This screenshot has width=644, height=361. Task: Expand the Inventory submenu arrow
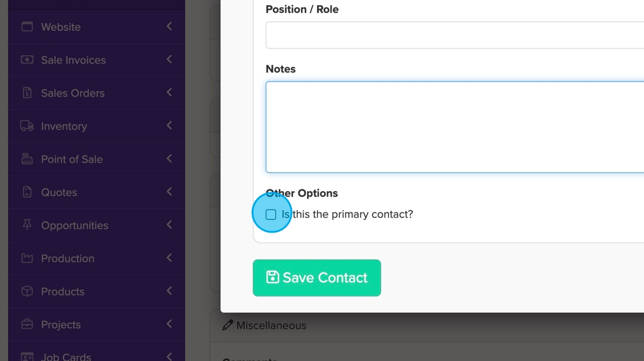click(x=169, y=126)
